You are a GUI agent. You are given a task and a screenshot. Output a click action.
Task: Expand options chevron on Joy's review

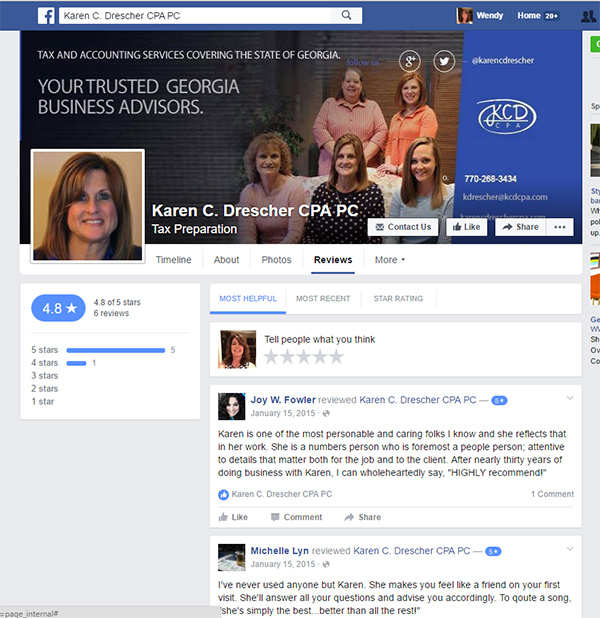[x=570, y=398]
